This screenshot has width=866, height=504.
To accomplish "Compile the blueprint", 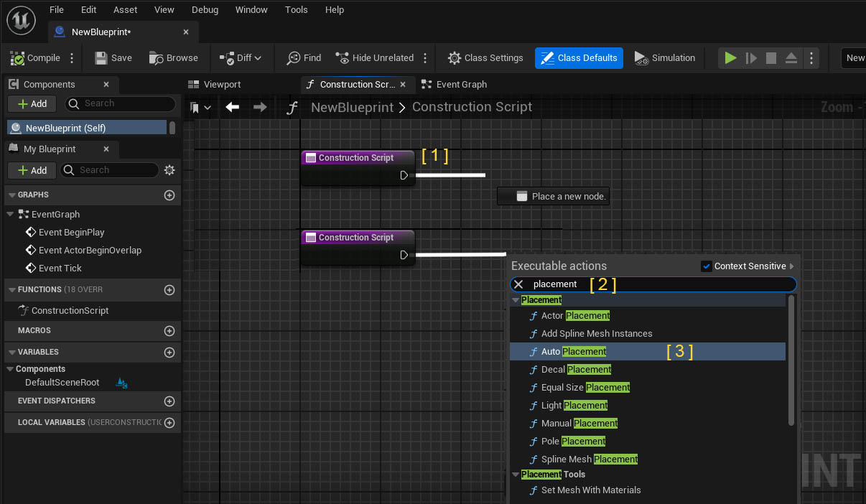I will (x=36, y=58).
